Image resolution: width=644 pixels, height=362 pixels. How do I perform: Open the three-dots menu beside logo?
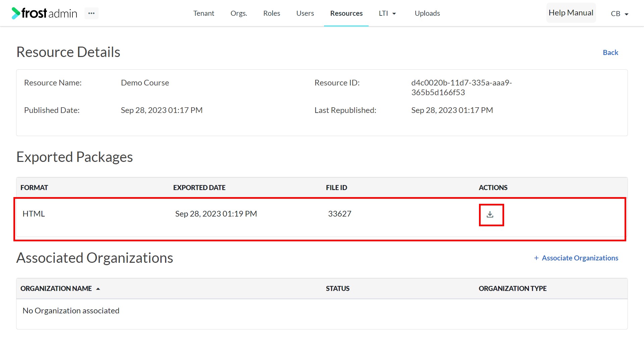(91, 13)
